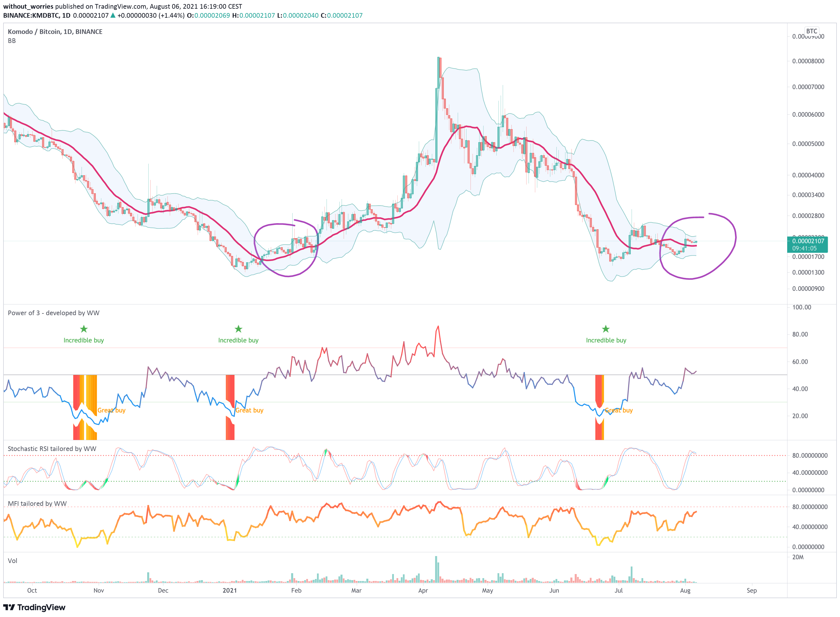The height and width of the screenshot is (617, 840).
Task: Click the 0.00008000 price axis value
Action: pos(808,61)
